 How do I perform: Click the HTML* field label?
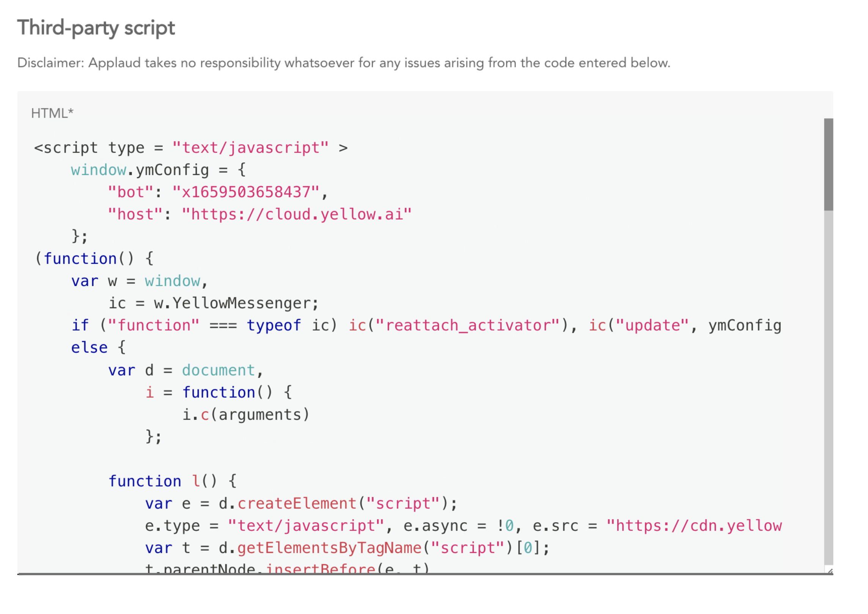coord(52,113)
